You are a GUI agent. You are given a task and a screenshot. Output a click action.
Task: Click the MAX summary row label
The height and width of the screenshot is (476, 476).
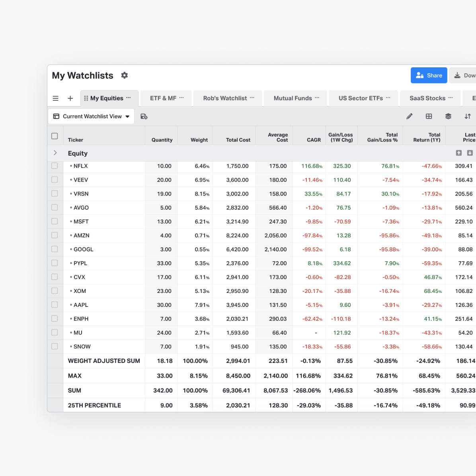pyautogui.click(x=75, y=376)
